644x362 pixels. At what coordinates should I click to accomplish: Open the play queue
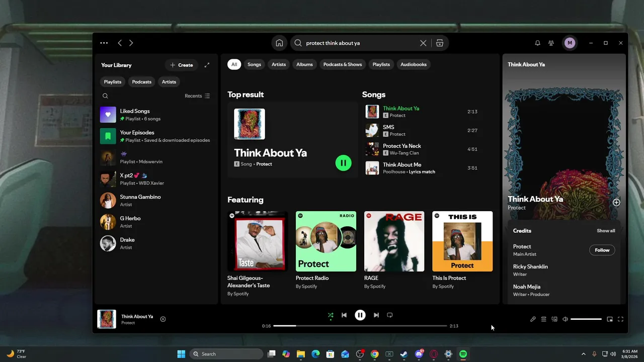point(543,319)
